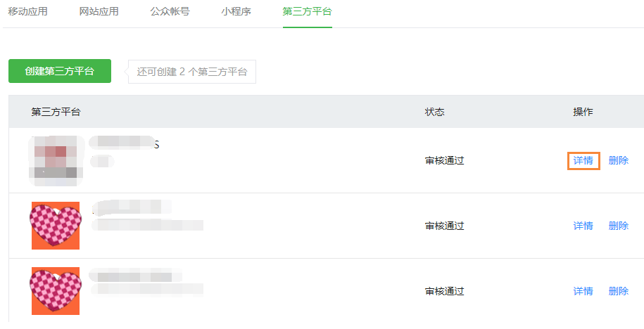Open 详情 for the first platform row
Screen dimensions: 644x329
point(583,160)
